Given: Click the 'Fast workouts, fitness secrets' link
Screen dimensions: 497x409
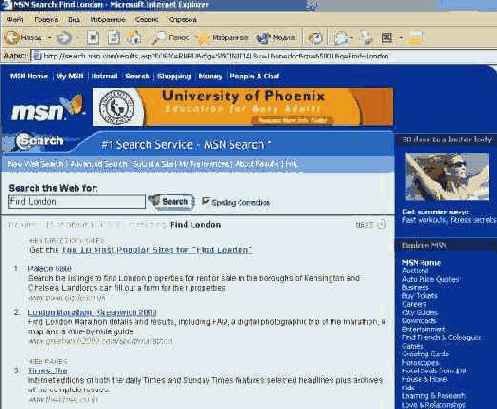Looking at the screenshot, I should pos(449,220).
